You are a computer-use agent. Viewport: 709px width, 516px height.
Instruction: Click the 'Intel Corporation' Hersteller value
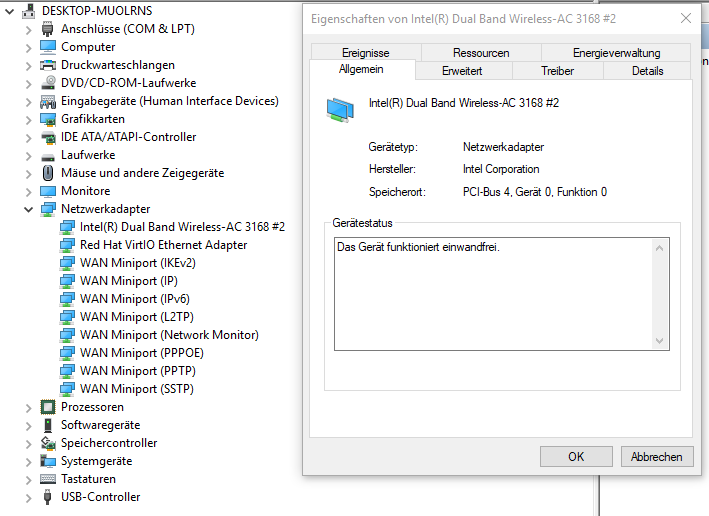pyautogui.click(x=501, y=169)
